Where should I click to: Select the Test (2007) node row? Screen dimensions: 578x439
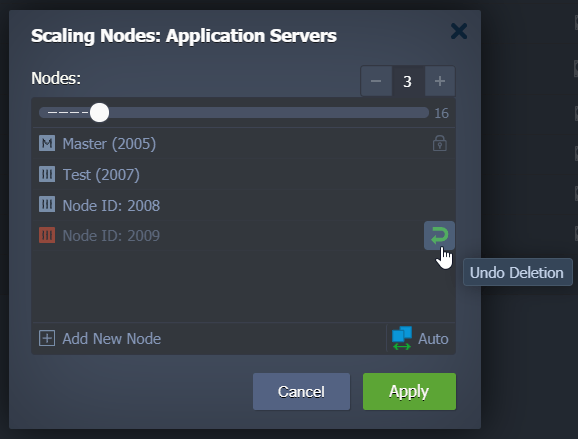click(243, 174)
